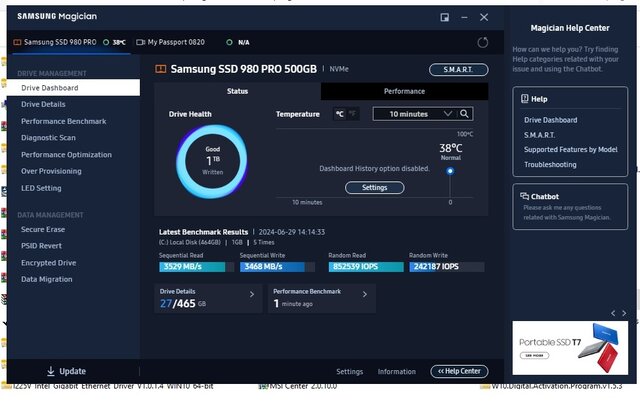The height and width of the screenshot is (401, 640).
Task: Open Supported Features by Model help link
Action: click(x=571, y=149)
